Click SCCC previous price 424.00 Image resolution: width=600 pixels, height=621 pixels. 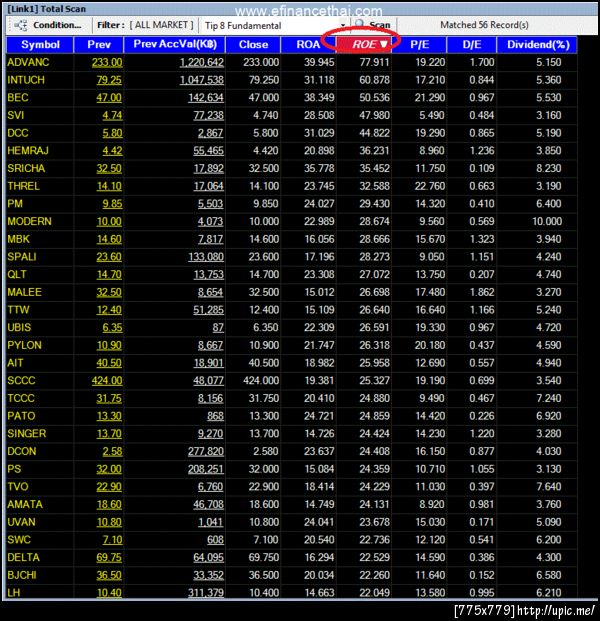pyautogui.click(x=107, y=381)
